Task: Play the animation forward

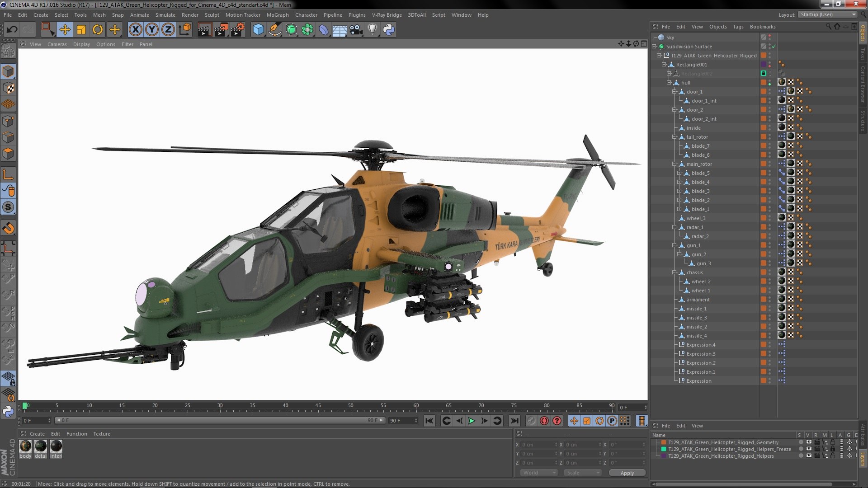Action: [x=472, y=421]
